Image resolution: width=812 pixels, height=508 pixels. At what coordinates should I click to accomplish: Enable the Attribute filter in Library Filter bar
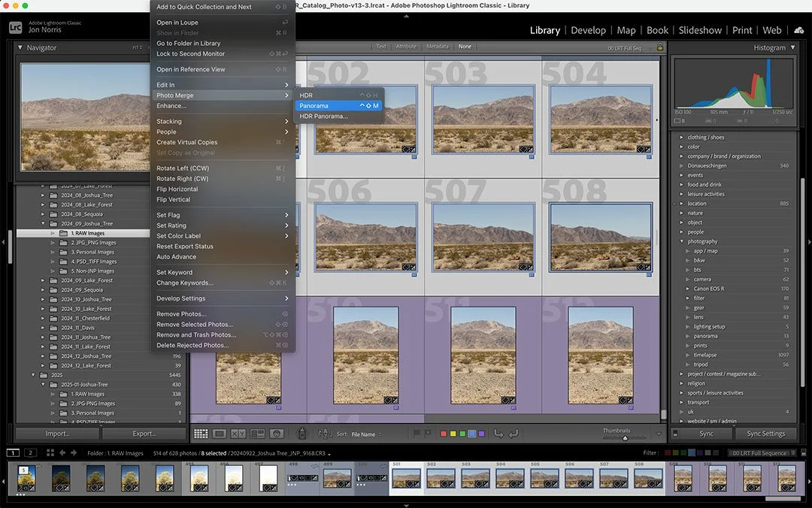click(406, 47)
